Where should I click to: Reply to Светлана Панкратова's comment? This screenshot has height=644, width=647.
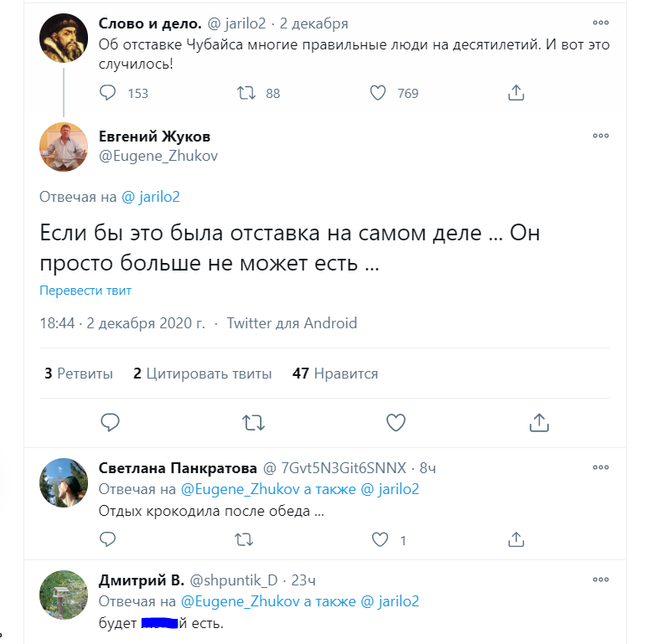(x=108, y=540)
